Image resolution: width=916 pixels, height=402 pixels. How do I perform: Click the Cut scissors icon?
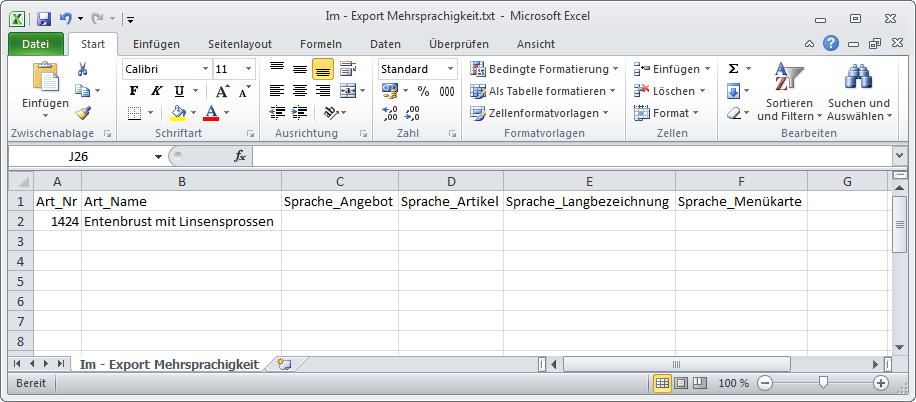pyautogui.click(x=82, y=69)
